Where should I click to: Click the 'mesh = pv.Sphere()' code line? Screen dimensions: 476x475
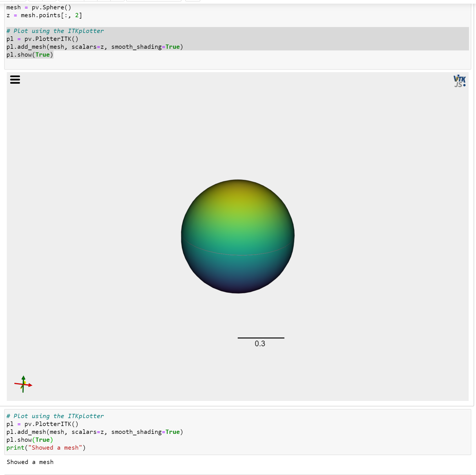(39, 7)
